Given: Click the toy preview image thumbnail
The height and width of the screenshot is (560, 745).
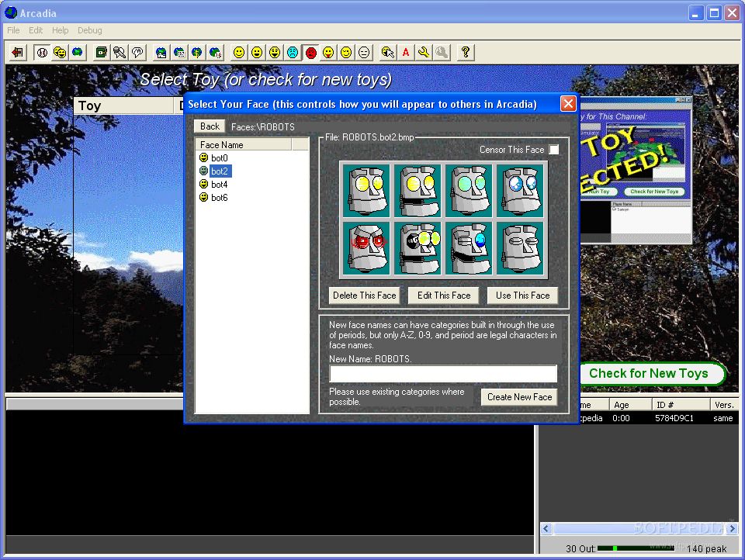Looking at the screenshot, I should point(636,170).
